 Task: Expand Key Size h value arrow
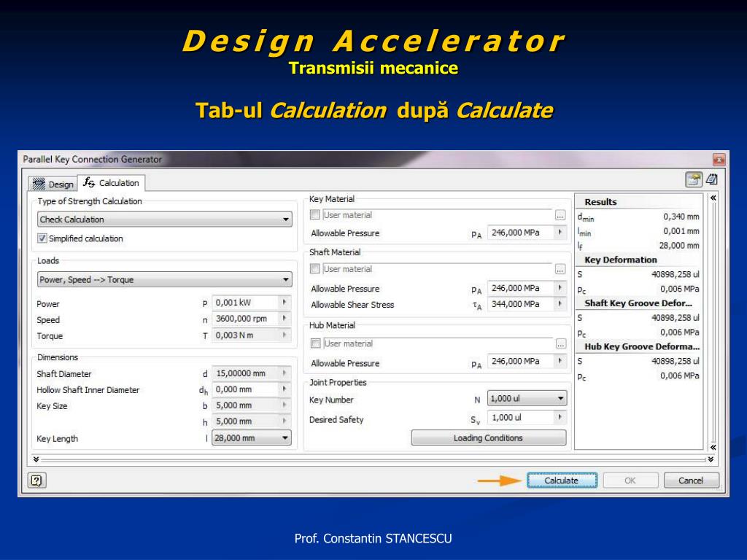pos(285,421)
